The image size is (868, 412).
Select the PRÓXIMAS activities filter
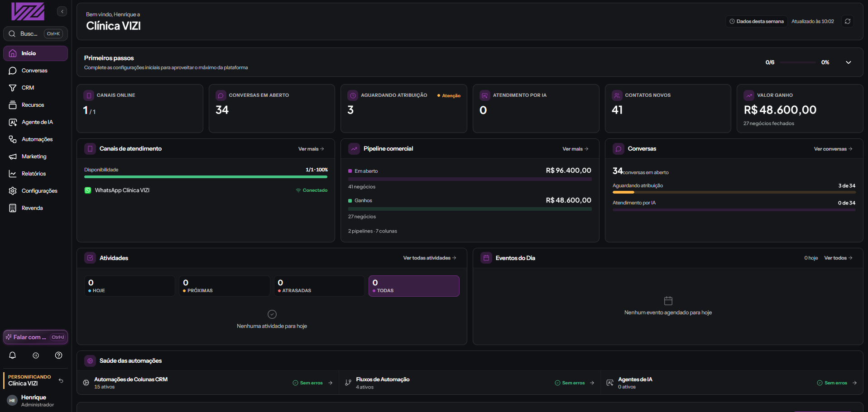point(225,286)
